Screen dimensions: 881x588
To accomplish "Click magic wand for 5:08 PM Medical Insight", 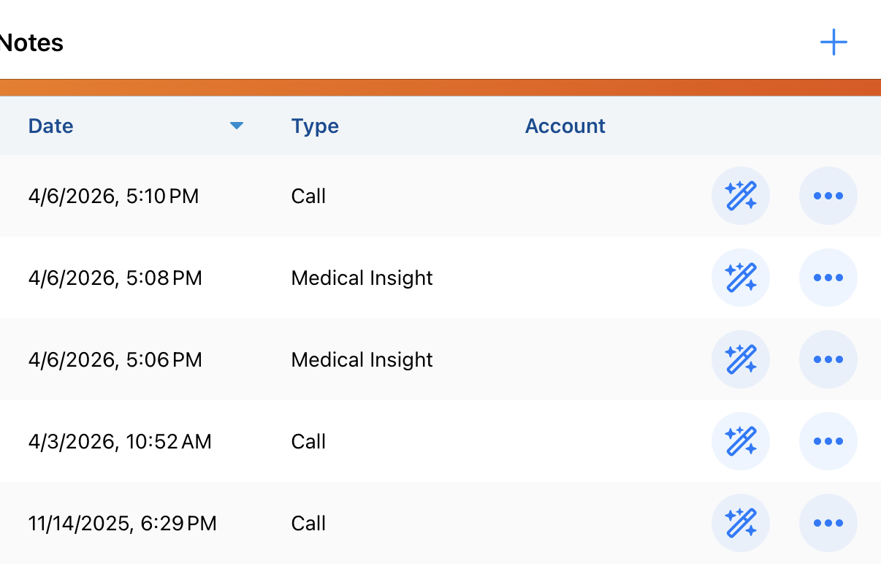I will [x=740, y=278].
